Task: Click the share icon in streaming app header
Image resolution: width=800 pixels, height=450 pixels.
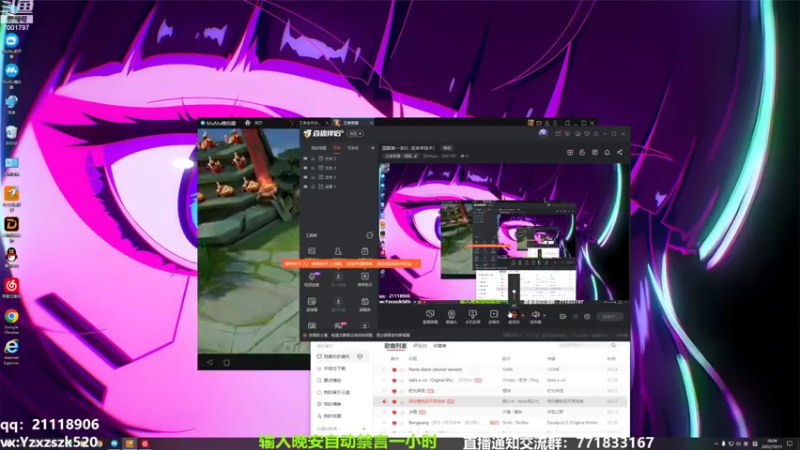Action: 619,152
